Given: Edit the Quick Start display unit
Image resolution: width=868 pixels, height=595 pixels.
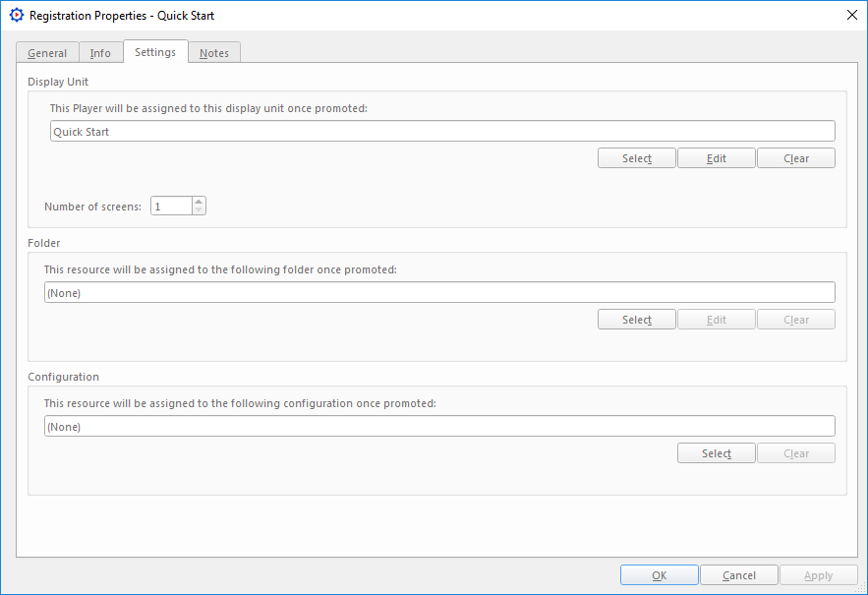Looking at the screenshot, I should (717, 158).
